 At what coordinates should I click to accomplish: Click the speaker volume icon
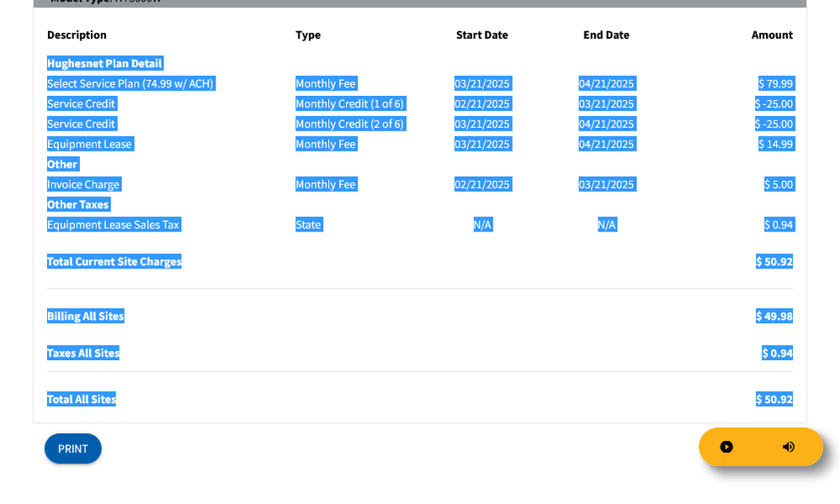[788, 447]
